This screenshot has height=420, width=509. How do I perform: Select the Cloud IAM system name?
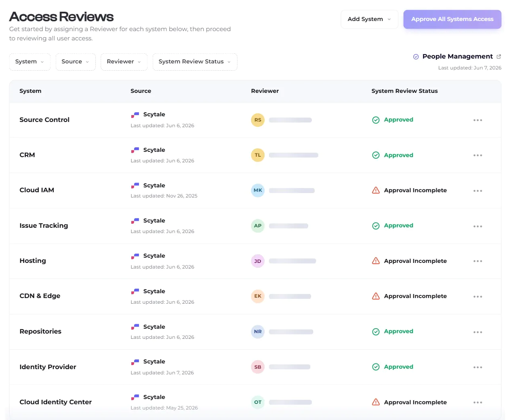coord(37,190)
